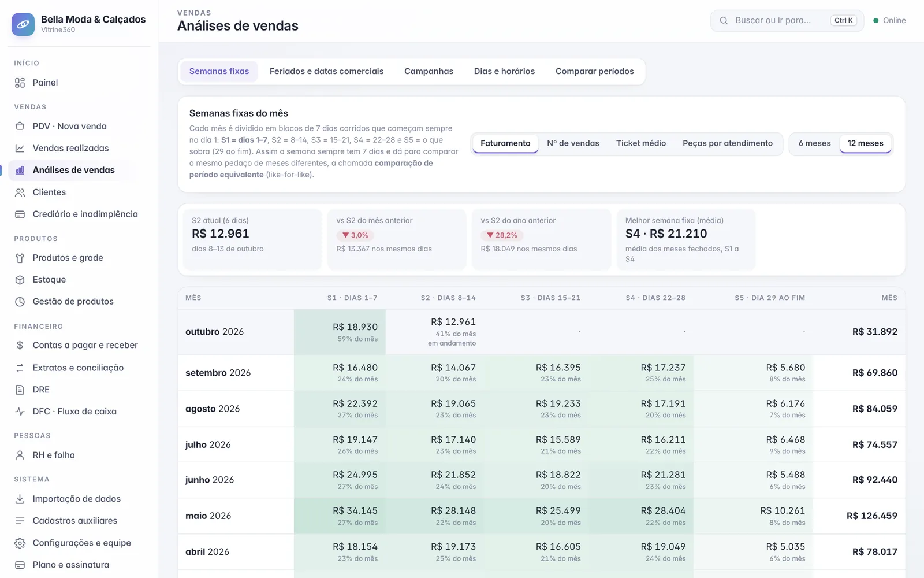Click the Crediário e inadimplência card icon
This screenshot has height=578, width=924.
tap(20, 214)
